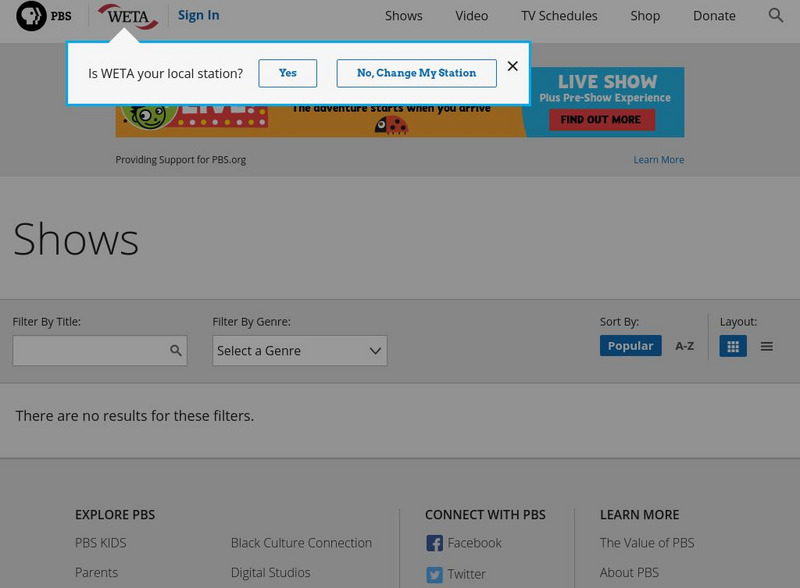This screenshot has width=800, height=588.
Task: Sort shows A-Z
Action: [684, 346]
